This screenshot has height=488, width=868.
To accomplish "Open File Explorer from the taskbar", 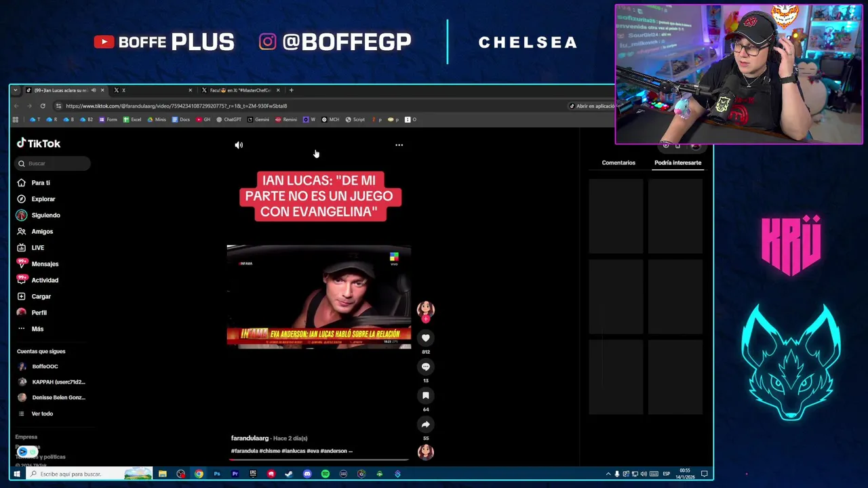I will coord(163,474).
